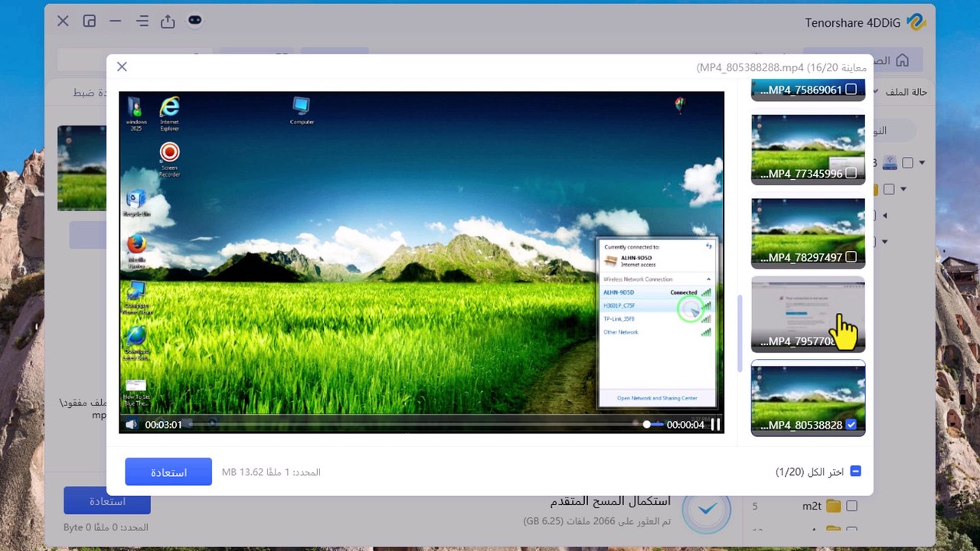Tick the checkbox on MP4_77345996 thumbnail
Viewport: 980px width, 551px height.
(851, 174)
